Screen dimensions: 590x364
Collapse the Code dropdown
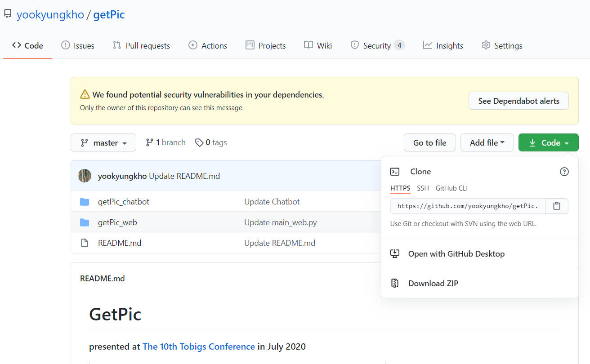click(x=548, y=142)
